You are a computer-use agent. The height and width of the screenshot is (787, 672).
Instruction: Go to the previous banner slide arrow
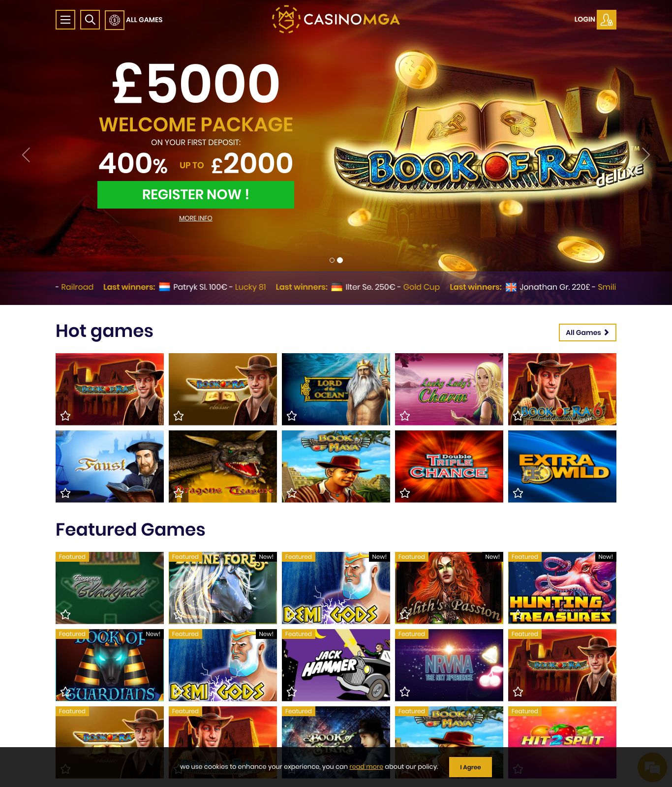26,155
